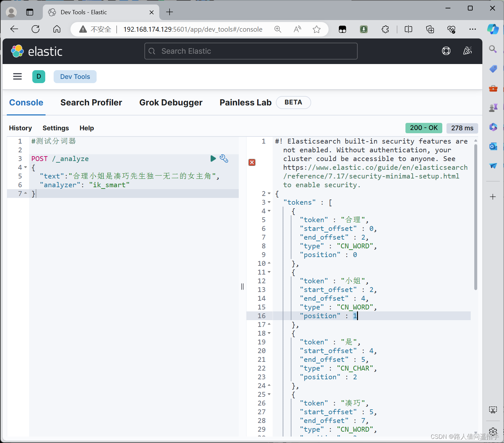Image resolution: width=504 pixels, height=443 pixels.
Task: Run the POST _analyze request
Action: click(213, 158)
